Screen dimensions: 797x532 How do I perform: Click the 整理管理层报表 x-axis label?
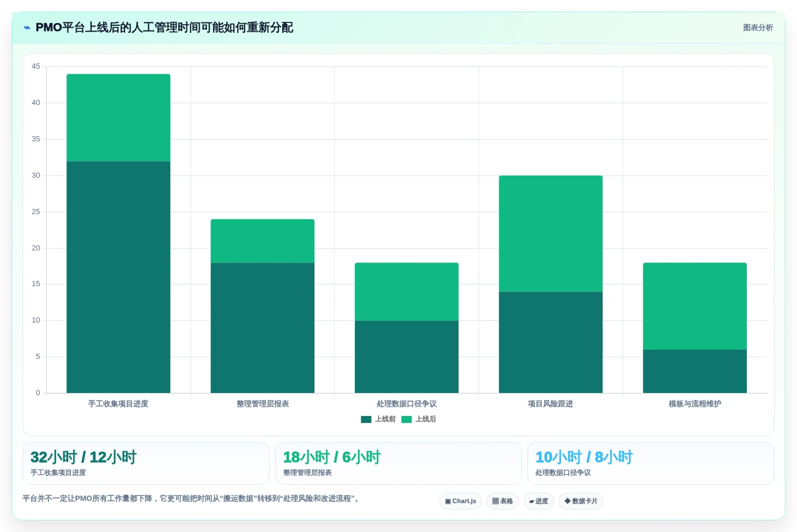(x=263, y=404)
